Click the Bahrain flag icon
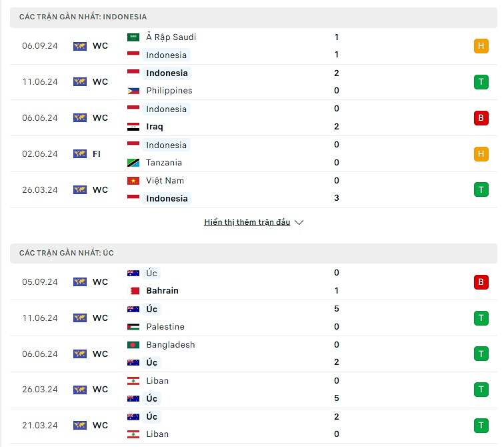Image resolution: width=504 pixels, height=447 pixels. (135, 291)
